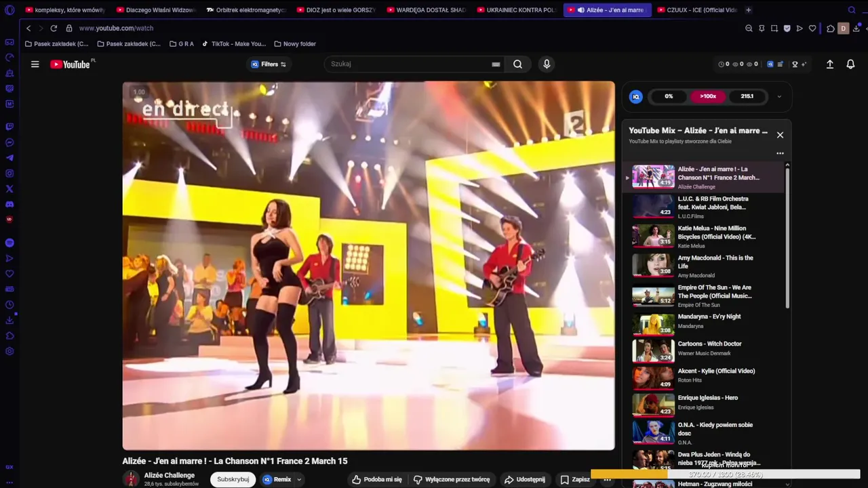Open a new tab with plus button
Viewport: 868px width, 488px height.
point(749,10)
